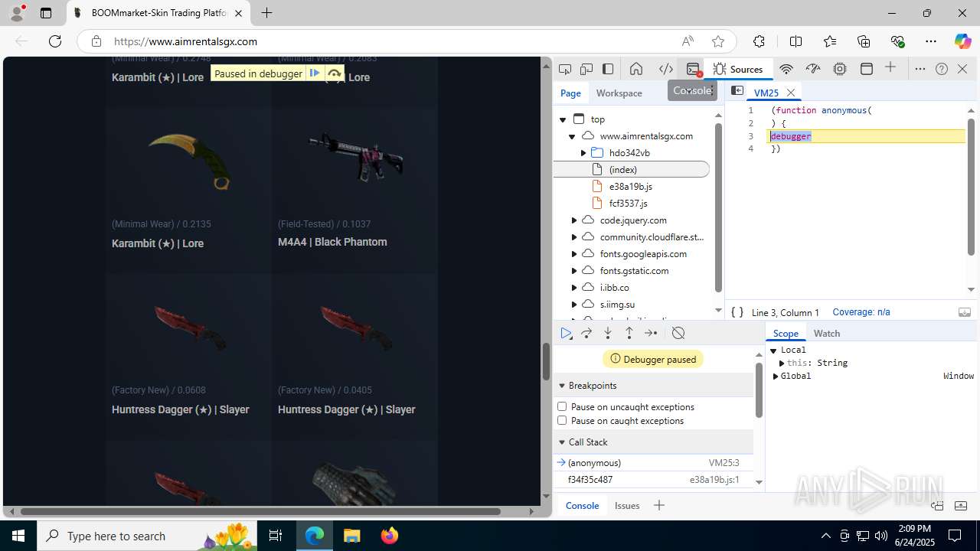The height and width of the screenshot is (551, 980).
Task: Deactivate breakpoints icon
Action: click(x=678, y=333)
